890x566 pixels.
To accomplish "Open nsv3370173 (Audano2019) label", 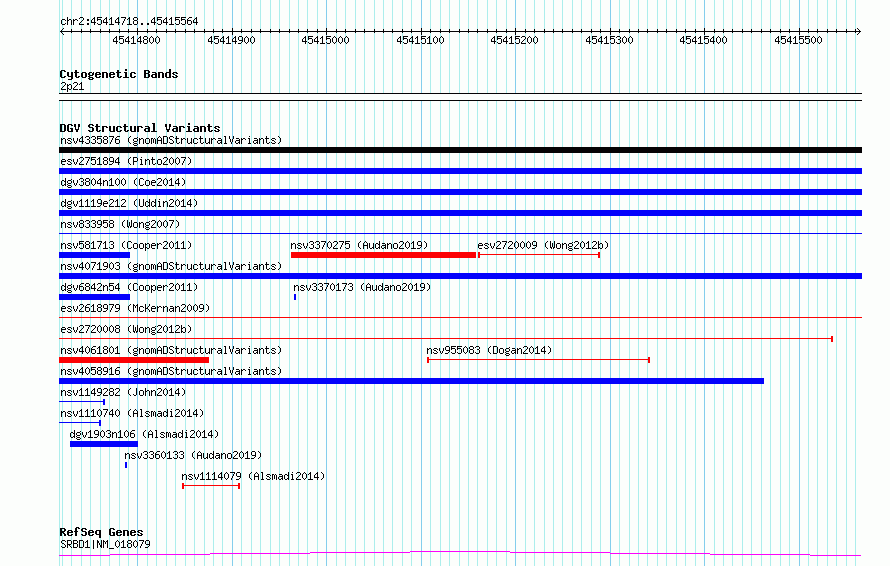I will coord(362,287).
